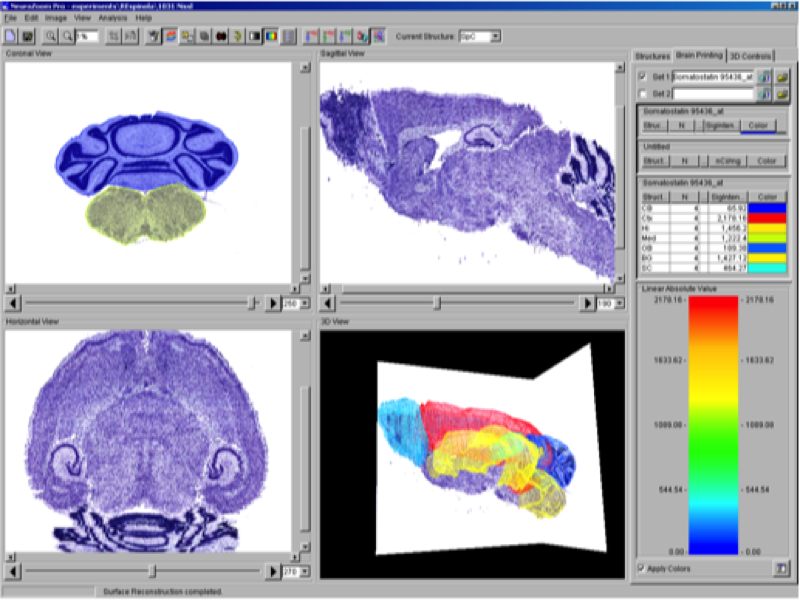Select the Zoom Out magnifier tool
The width and height of the screenshot is (800, 600).
(67, 36)
